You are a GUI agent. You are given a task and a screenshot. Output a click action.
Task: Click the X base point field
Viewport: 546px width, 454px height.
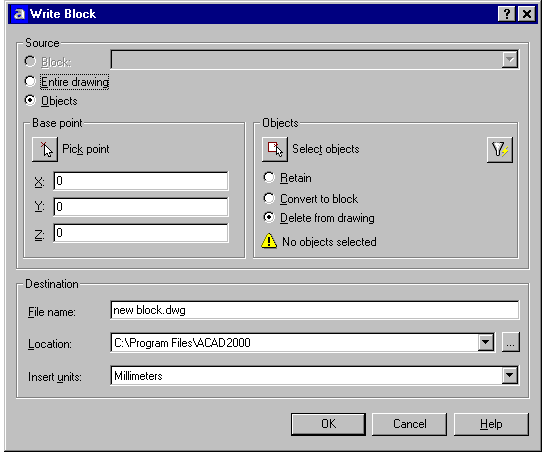(x=141, y=181)
